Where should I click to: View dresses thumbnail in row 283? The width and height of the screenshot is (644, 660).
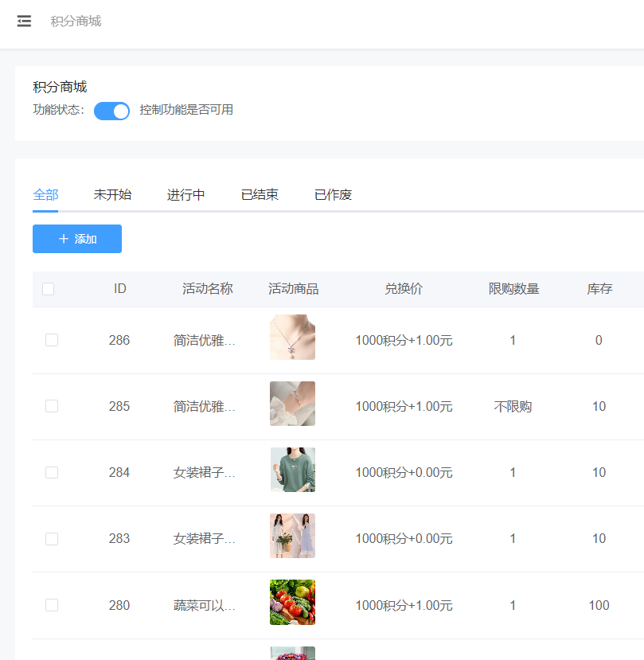(x=292, y=536)
